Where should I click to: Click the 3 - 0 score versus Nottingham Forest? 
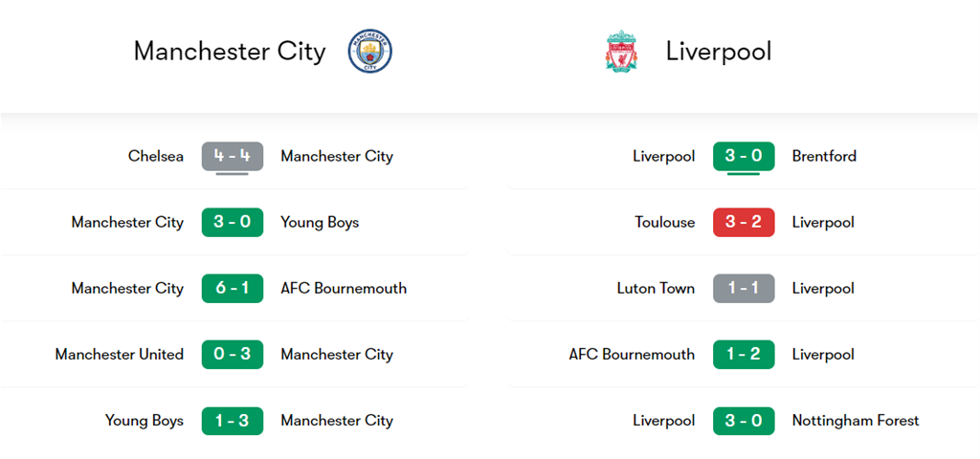click(744, 420)
